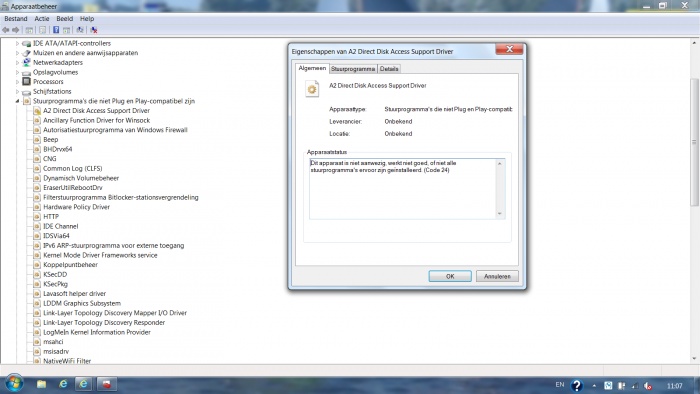
Task: Show hidden tray icons arrow
Action: pyautogui.click(x=594, y=386)
